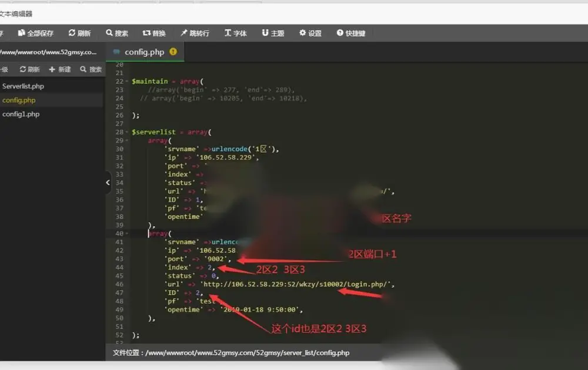This screenshot has width=588, height=370.
Task: Collapse the file sidebar with the arrow handle
Action: [108, 183]
